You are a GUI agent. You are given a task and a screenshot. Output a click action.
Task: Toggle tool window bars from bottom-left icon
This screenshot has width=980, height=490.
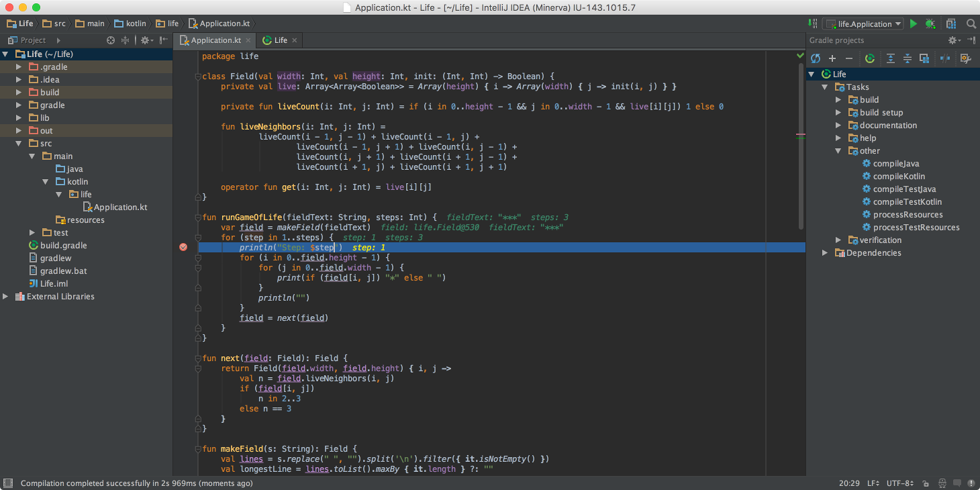coord(8,483)
